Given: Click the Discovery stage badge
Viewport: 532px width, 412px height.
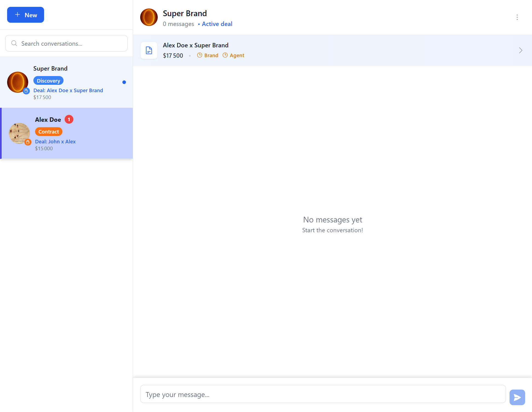Looking at the screenshot, I should pos(48,81).
